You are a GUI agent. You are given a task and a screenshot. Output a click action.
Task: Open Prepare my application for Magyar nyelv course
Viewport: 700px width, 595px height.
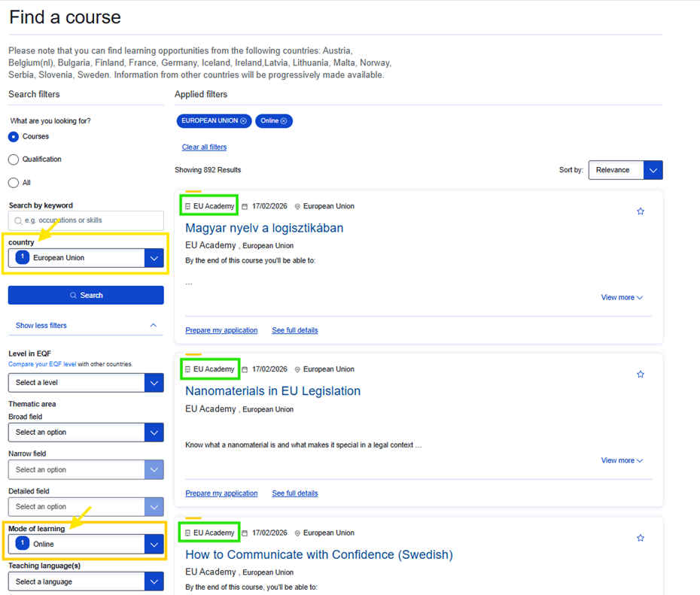pos(221,330)
